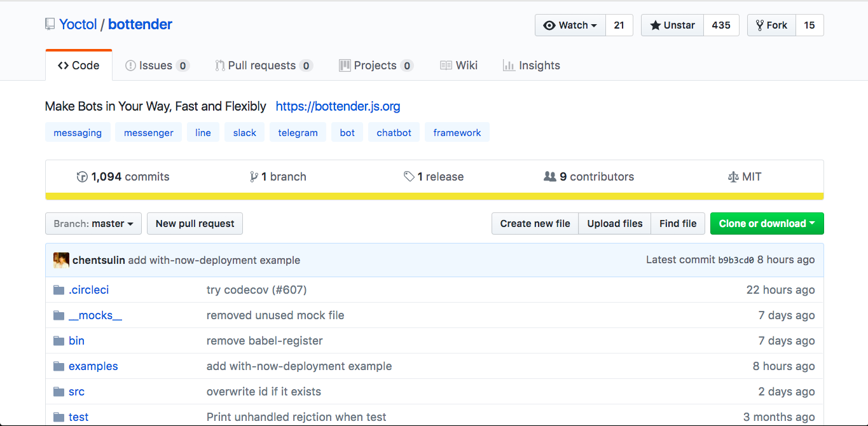Select the chatbot topic tag

click(x=394, y=133)
